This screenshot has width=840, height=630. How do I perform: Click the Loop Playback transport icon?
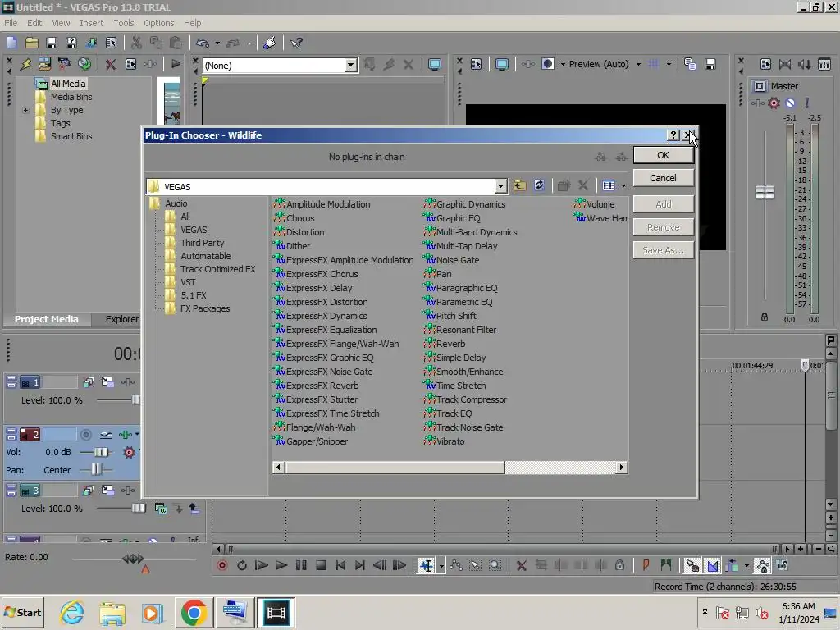pyautogui.click(x=242, y=565)
